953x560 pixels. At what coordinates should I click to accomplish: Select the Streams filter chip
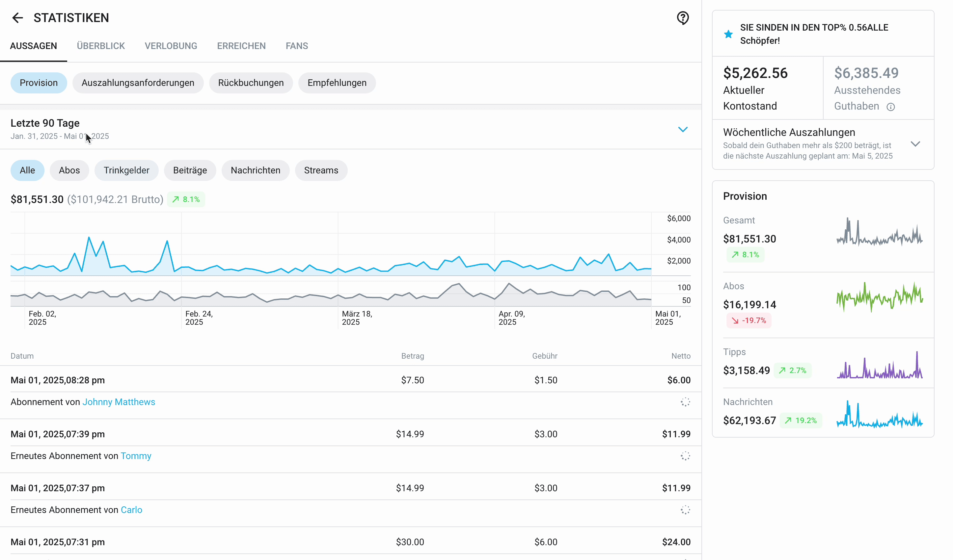(x=321, y=170)
